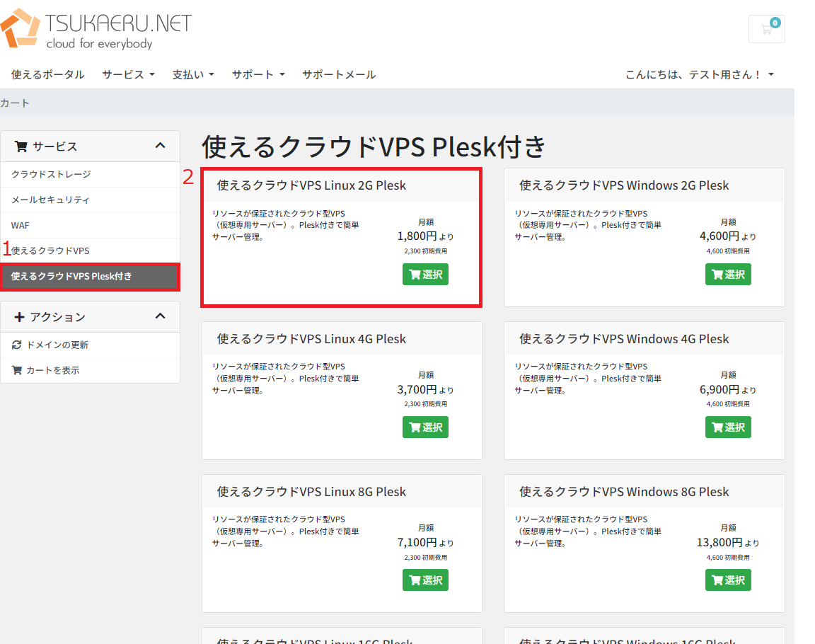
Task: Open 使えるポータル in navigation
Action: click(48, 75)
